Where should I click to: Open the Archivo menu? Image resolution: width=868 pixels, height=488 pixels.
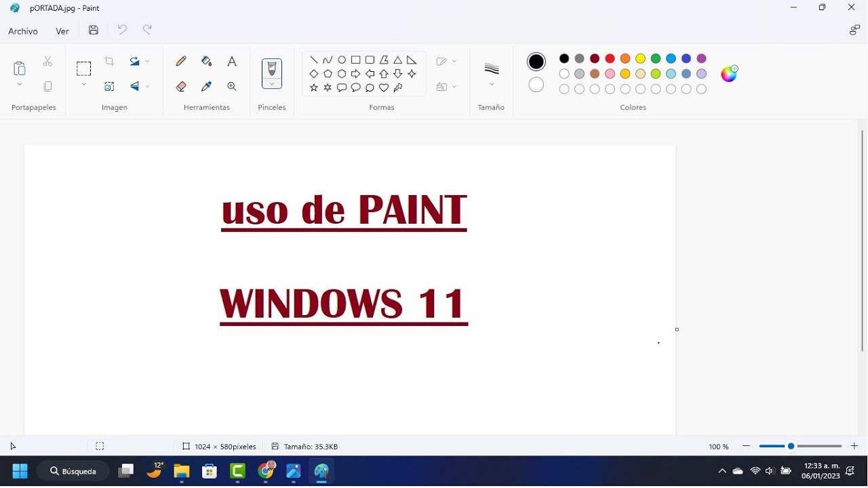point(23,31)
